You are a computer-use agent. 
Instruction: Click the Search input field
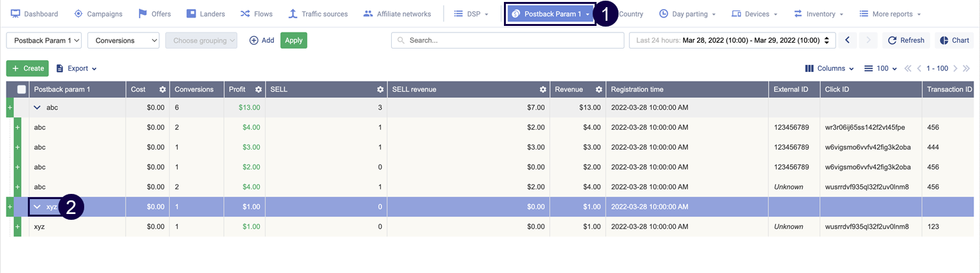click(507, 40)
